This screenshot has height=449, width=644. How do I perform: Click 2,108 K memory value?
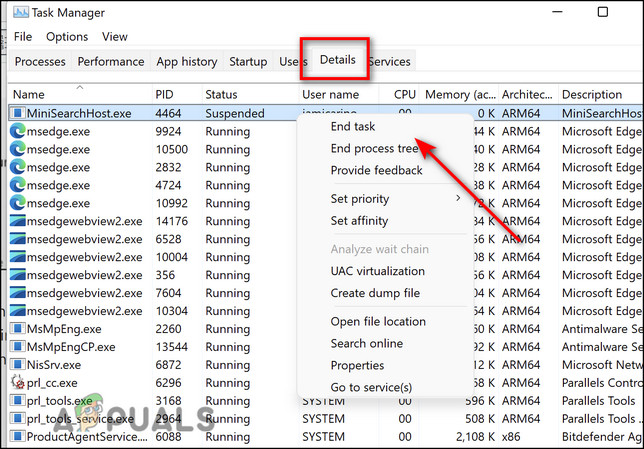click(x=475, y=437)
